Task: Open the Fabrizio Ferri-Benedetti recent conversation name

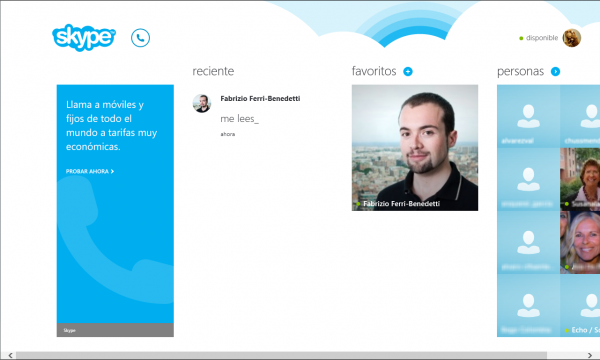Action: [x=260, y=99]
